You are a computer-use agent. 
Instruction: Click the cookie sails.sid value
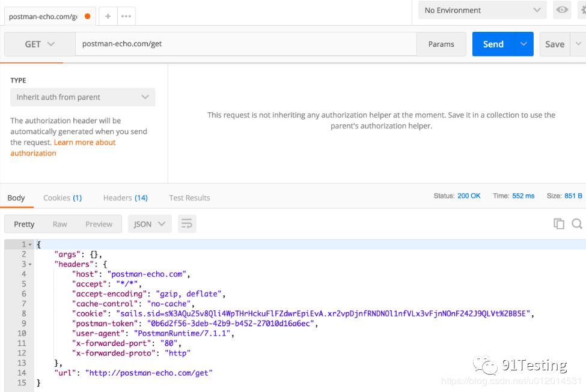[323, 313]
